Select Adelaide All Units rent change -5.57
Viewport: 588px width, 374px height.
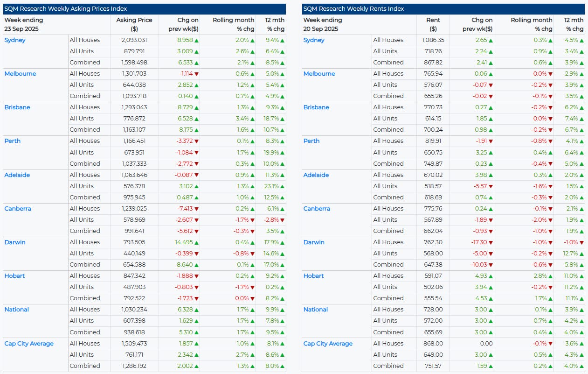click(480, 186)
